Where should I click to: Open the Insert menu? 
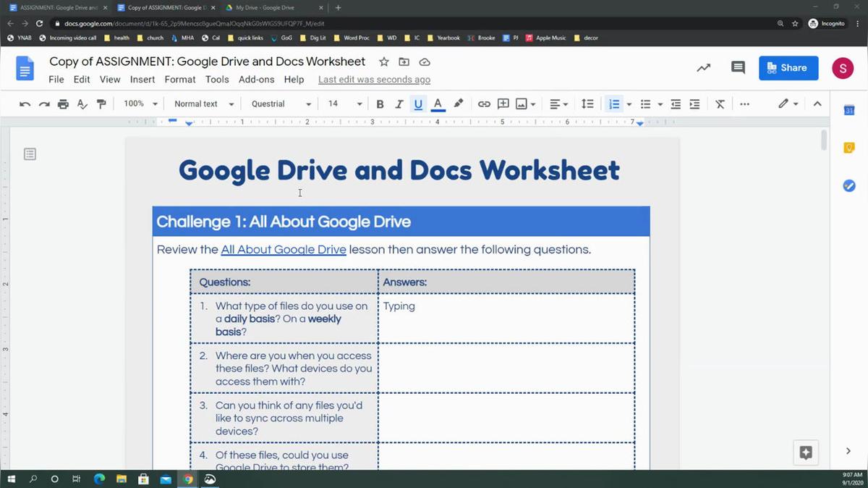142,80
